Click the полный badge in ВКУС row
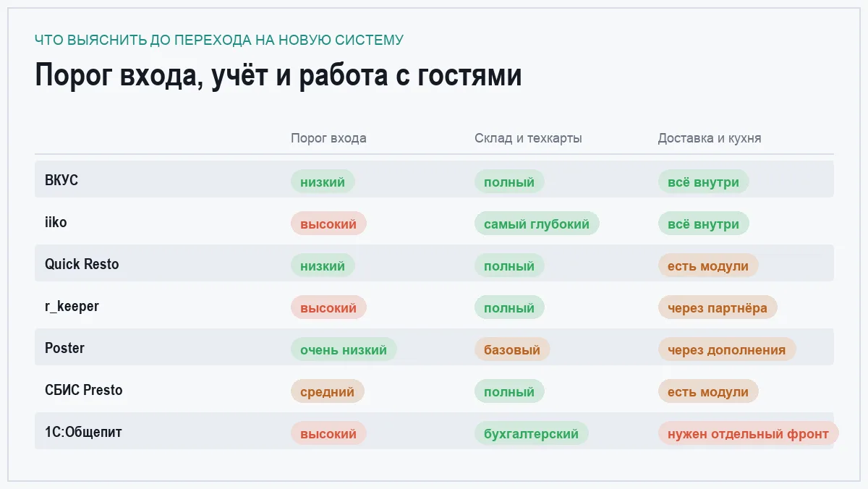The image size is (868, 489). (x=509, y=182)
